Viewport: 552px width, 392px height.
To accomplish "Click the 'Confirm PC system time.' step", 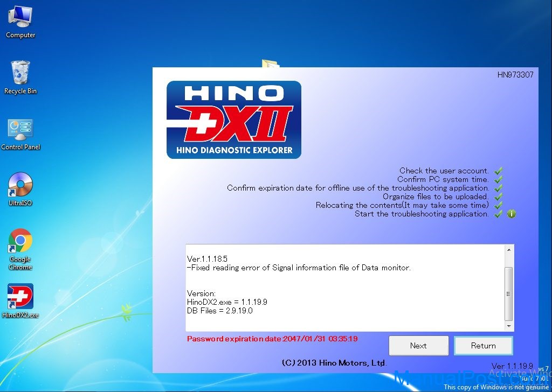I will tap(443, 179).
